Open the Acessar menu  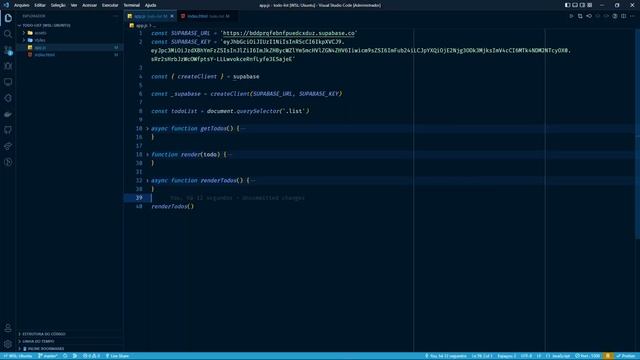89,5
